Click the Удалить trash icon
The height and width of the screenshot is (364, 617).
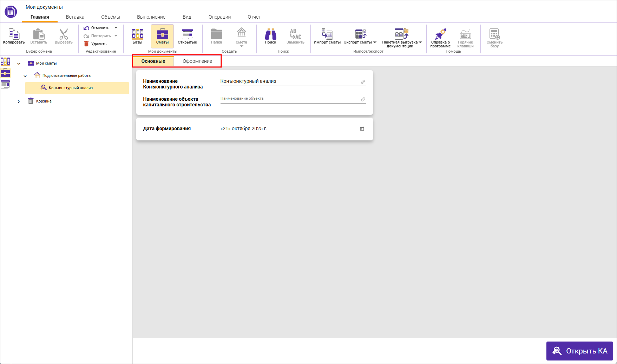pyautogui.click(x=86, y=44)
